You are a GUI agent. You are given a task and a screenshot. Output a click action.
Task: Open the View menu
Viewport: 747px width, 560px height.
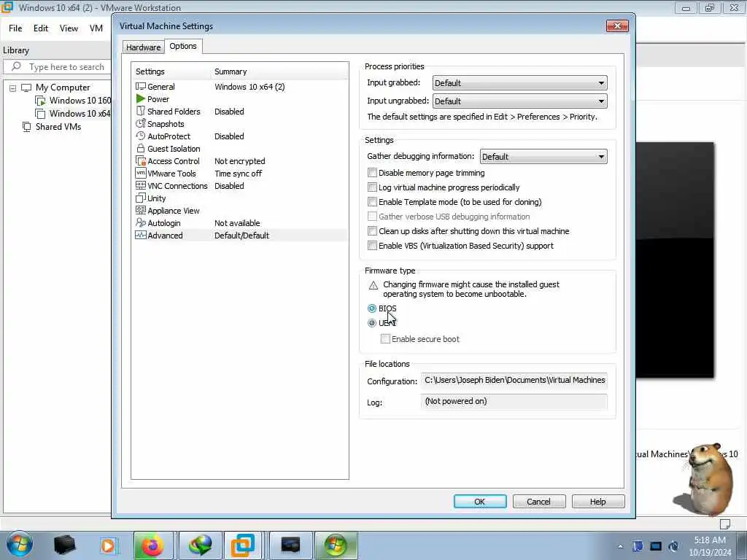[x=69, y=28]
